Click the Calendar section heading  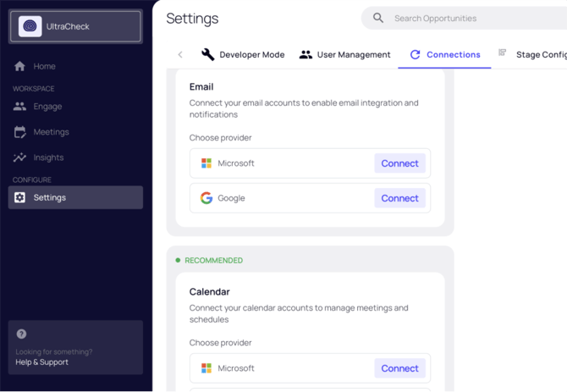209,292
